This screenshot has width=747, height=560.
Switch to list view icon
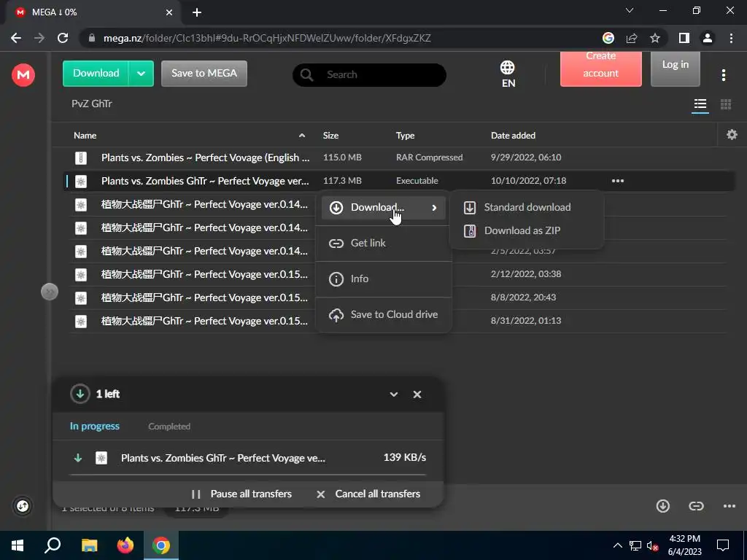coord(700,104)
